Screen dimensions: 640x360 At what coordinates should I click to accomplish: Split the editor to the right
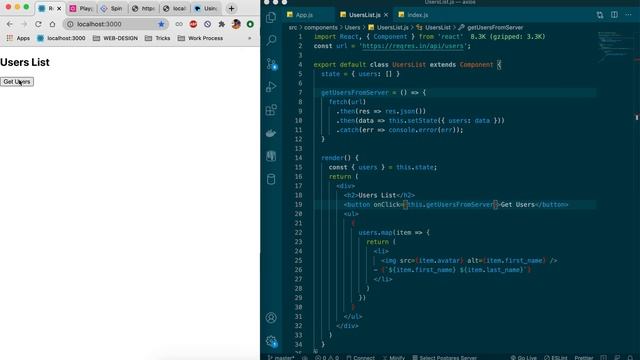614,15
